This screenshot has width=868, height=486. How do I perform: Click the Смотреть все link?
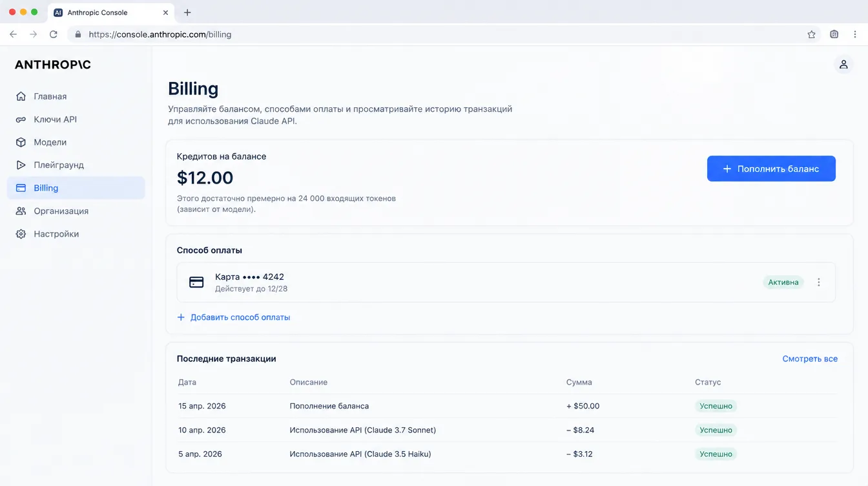pos(810,359)
